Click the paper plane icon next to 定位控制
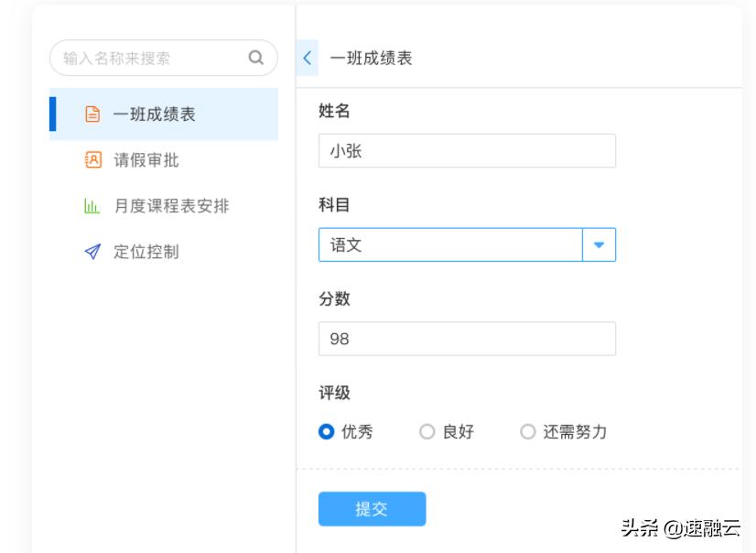This screenshot has width=756, height=553. click(92, 251)
